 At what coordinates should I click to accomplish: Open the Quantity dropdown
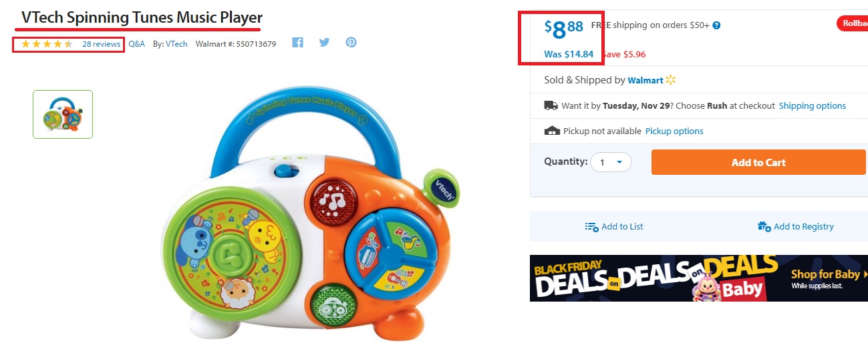click(x=611, y=162)
